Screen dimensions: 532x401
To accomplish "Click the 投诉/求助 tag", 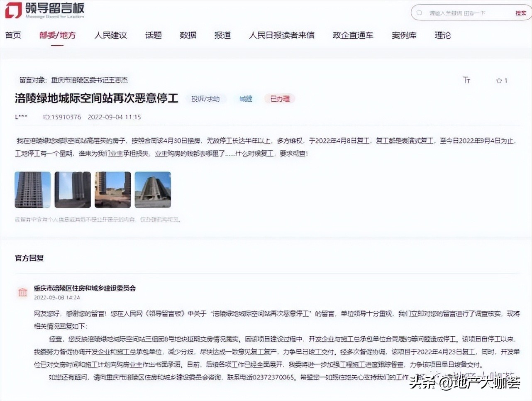I will pyautogui.click(x=206, y=99).
